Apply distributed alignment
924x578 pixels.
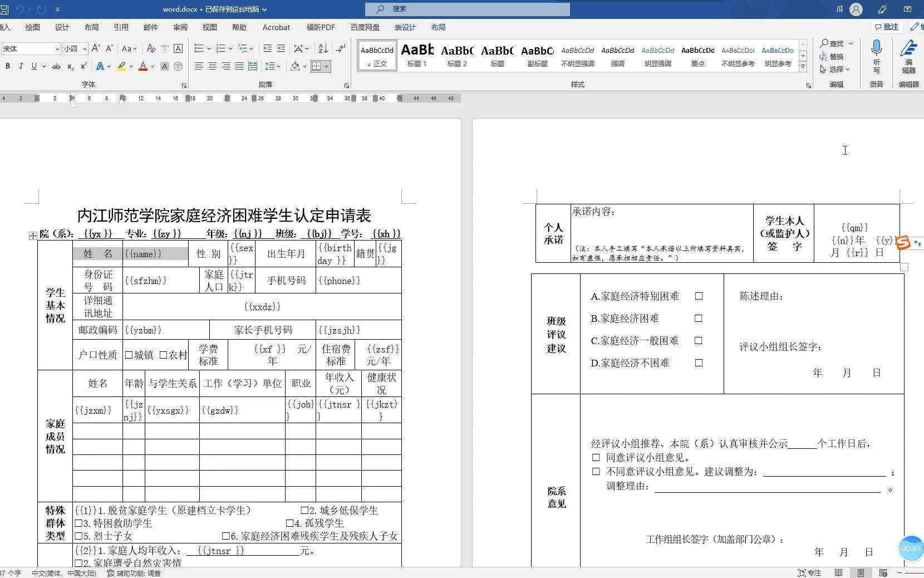pos(253,66)
